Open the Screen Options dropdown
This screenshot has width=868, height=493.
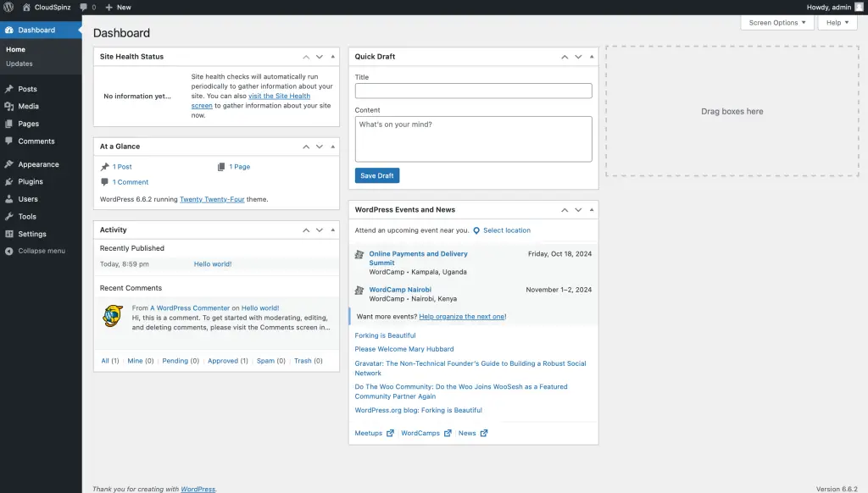777,23
